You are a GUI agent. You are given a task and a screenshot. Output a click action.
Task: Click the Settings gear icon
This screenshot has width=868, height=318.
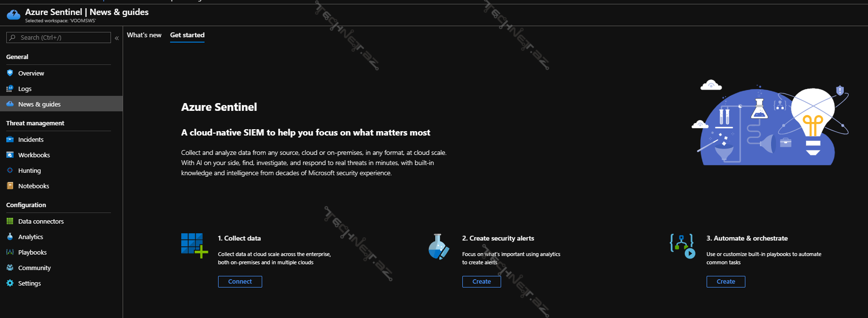[10, 283]
